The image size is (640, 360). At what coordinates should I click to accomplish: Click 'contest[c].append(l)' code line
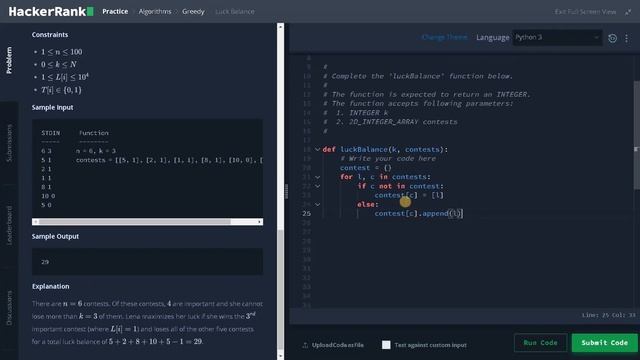tap(419, 213)
